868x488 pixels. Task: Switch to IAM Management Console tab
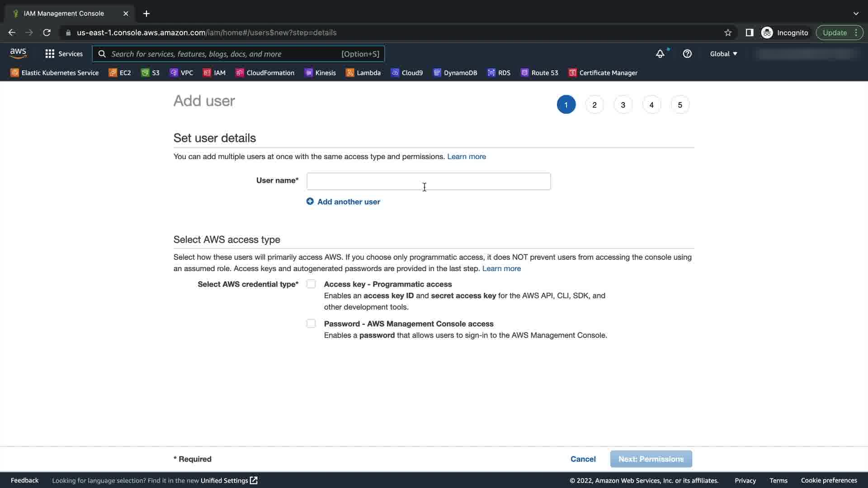coord(64,14)
